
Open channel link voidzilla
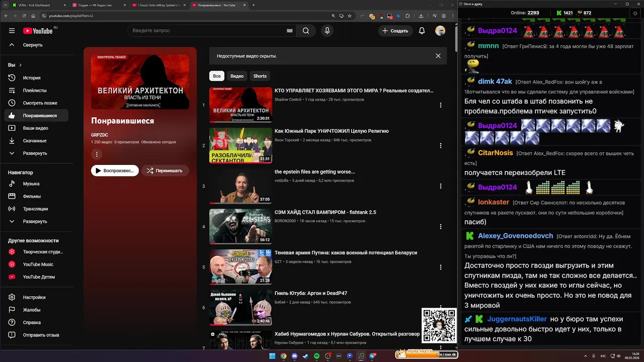pyautogui.click(x=281, y=180)
